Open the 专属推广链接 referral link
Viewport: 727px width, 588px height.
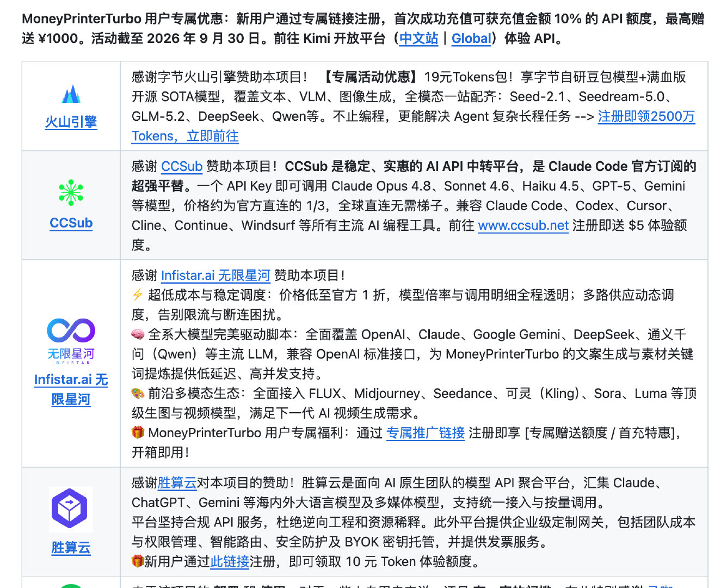[x=426, y=433]
